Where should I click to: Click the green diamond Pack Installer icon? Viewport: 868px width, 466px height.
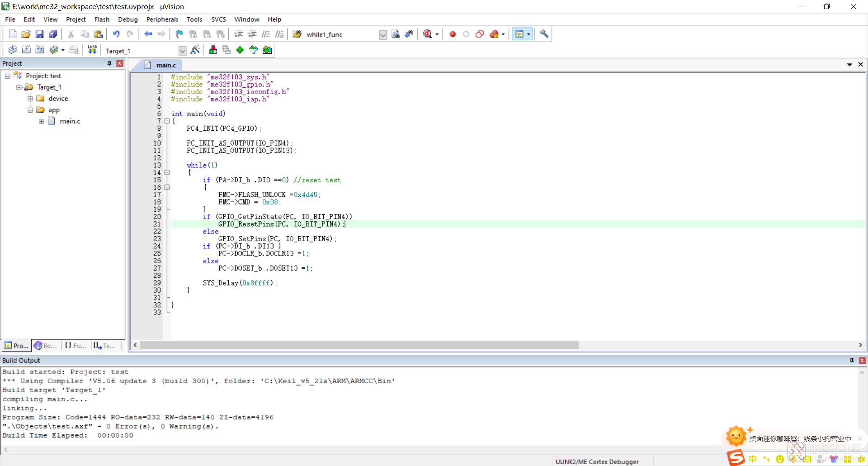[x=240, y=50]
